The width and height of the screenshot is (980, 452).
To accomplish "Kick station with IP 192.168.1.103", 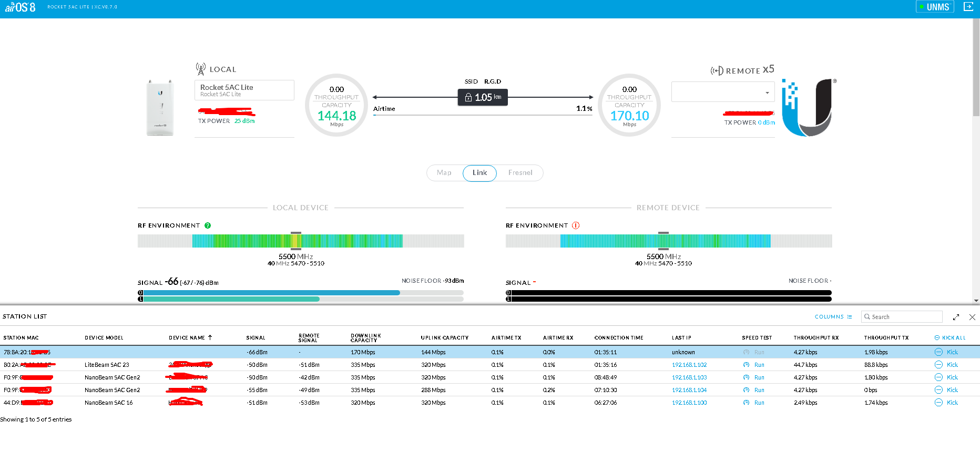I will point(946,377).
